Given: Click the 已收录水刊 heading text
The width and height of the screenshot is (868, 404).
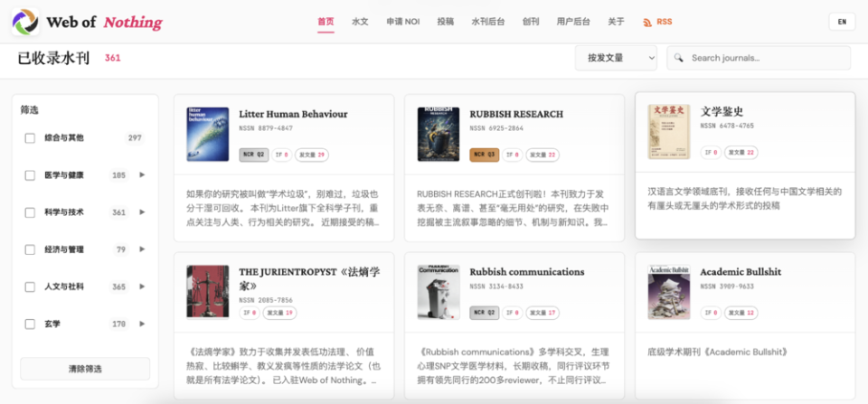Looking at the screenshot, I should 53,58.
